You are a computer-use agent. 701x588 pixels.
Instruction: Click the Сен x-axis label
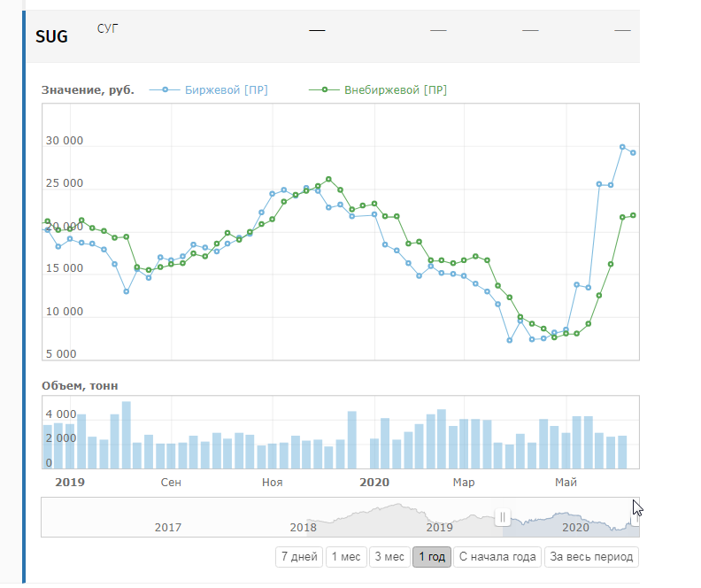pos(171,483)
